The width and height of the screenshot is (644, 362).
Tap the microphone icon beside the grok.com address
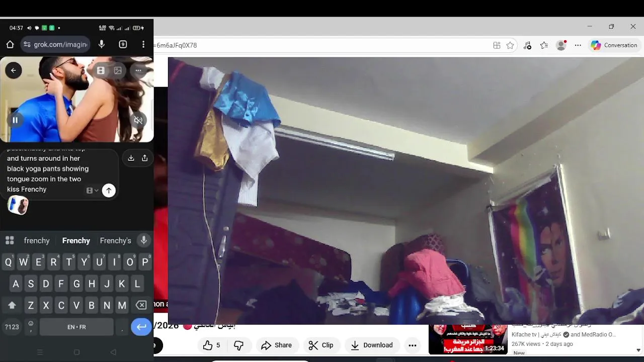(102, 44)
